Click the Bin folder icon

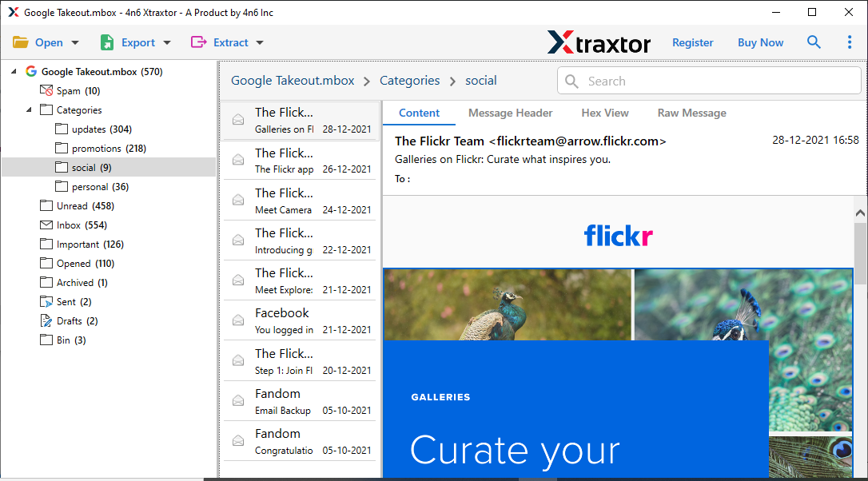(46, 340)
